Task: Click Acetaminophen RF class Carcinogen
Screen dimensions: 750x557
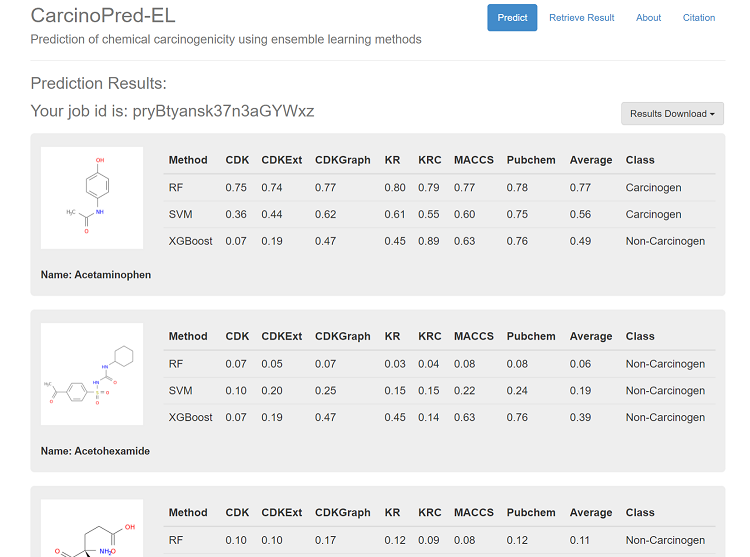Action: click(x=653, y=187)
